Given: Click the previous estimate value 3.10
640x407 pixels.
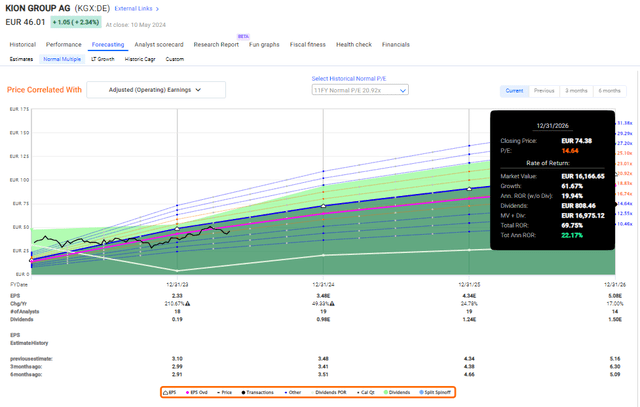Looking at the screenshot, I should [x=177, y=358].
